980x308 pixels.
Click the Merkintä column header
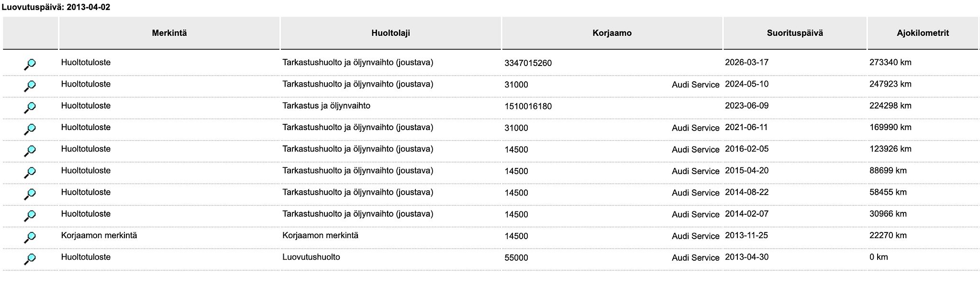169,33
